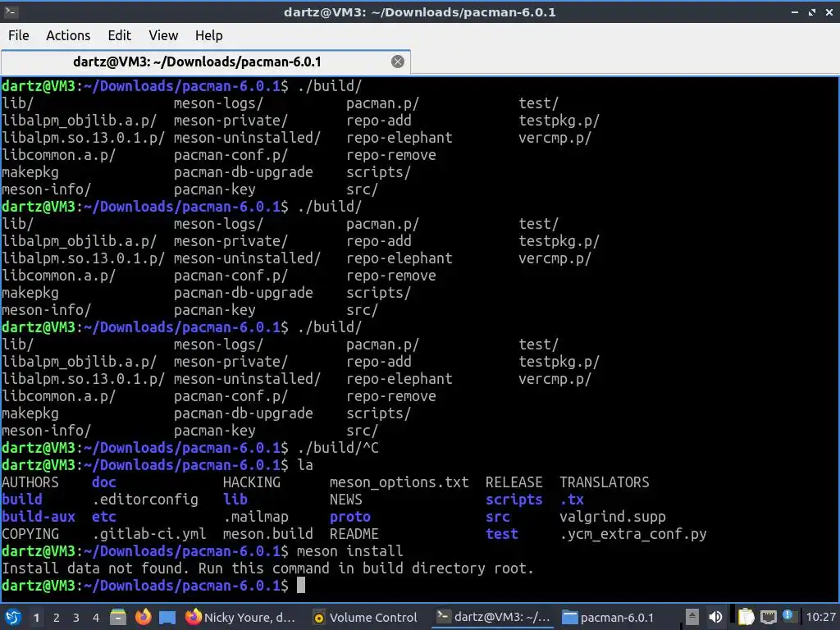Click the terminal cursor at the last prompt
This screenshot has width=840, height=630.
click(301, 586)
